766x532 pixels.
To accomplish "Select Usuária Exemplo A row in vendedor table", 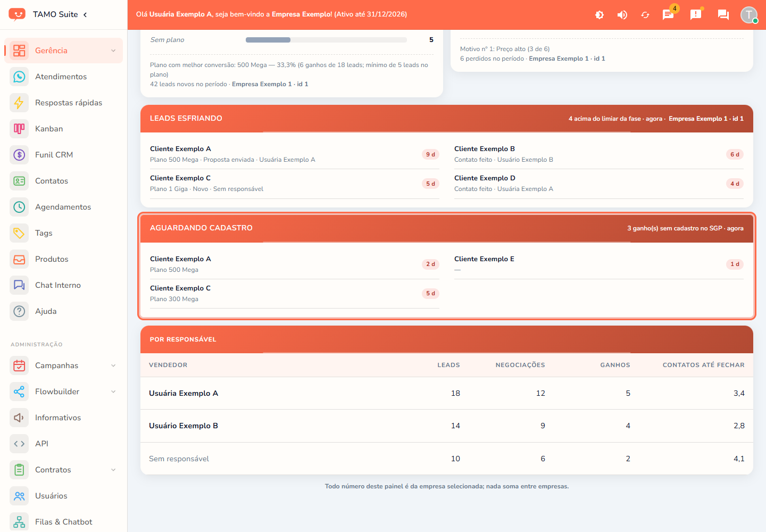I will coord(447,393).
